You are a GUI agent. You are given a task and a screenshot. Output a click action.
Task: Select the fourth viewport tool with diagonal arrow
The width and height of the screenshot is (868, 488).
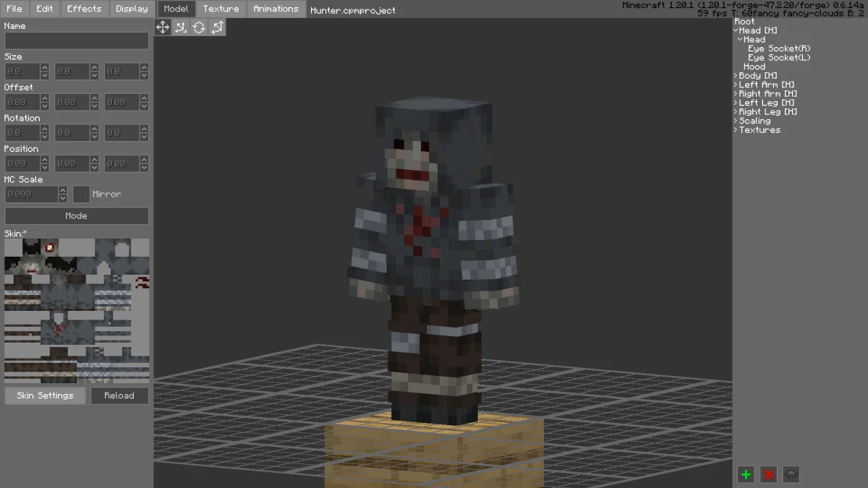tap(217, 27)
